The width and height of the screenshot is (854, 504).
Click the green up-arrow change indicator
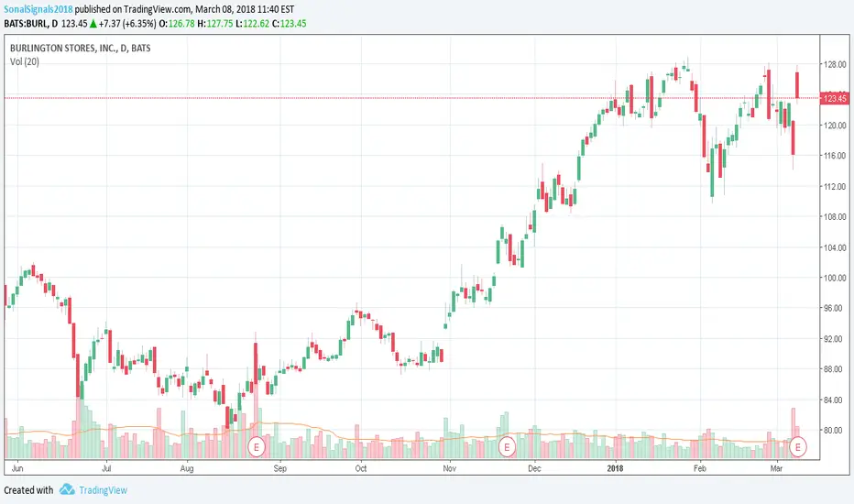pos(93,24)
